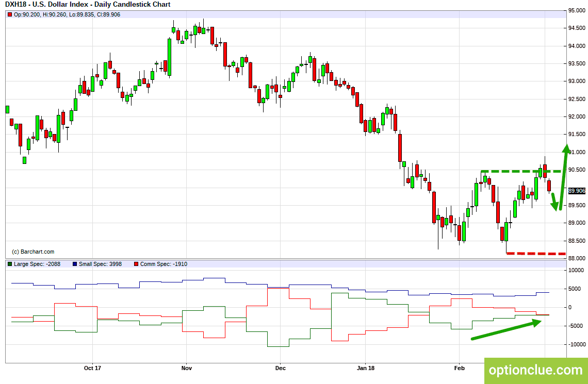
Task: Click the 0 label on the COT axis
Action: tap(570, 307)
